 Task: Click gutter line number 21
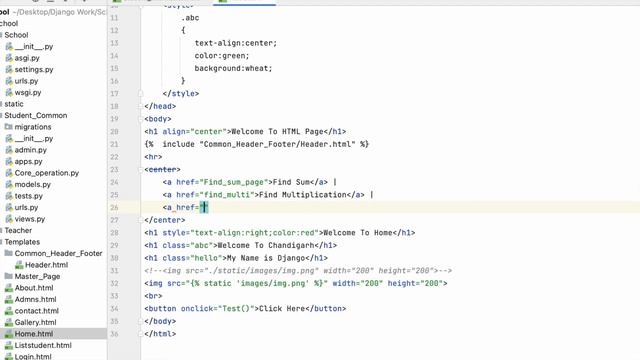pos(114,144)
